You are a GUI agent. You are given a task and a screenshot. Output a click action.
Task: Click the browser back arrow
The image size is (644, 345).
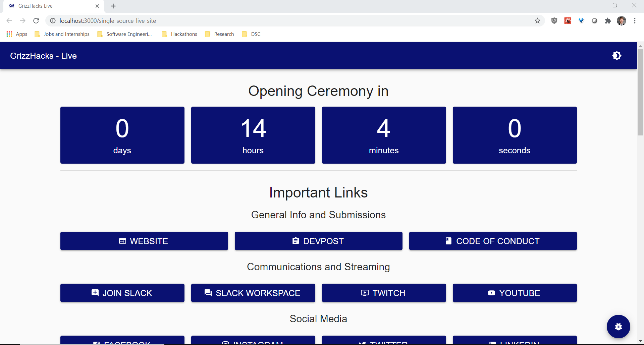(x=9, y=21)
